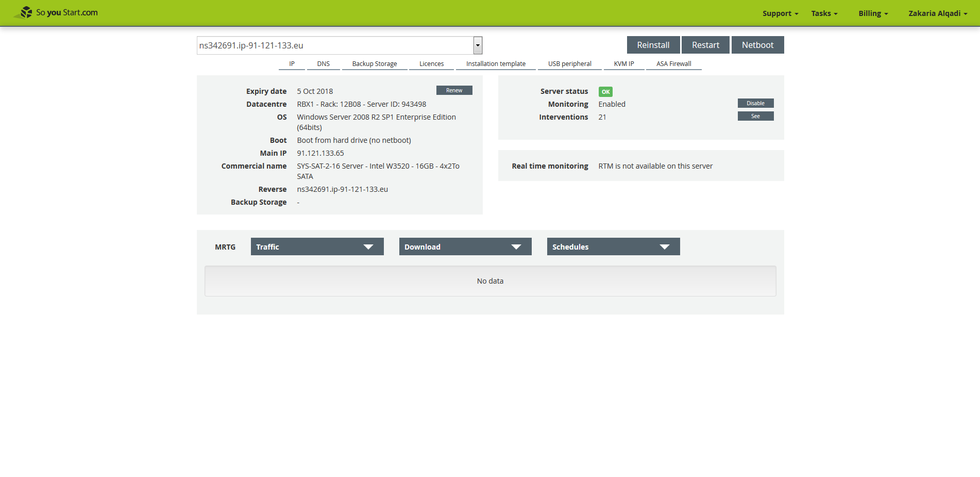The width and height of the screenshot is (980, 477).
Task: Open the ASA Firewall tab
Action: pyautogui.click(x=673, y=64)
